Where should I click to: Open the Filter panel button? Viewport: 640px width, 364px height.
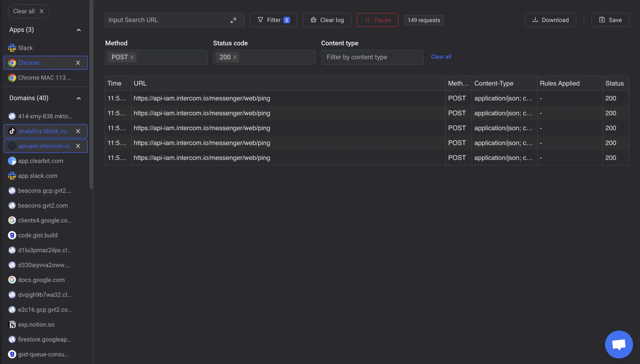click(x=273, y=20)
